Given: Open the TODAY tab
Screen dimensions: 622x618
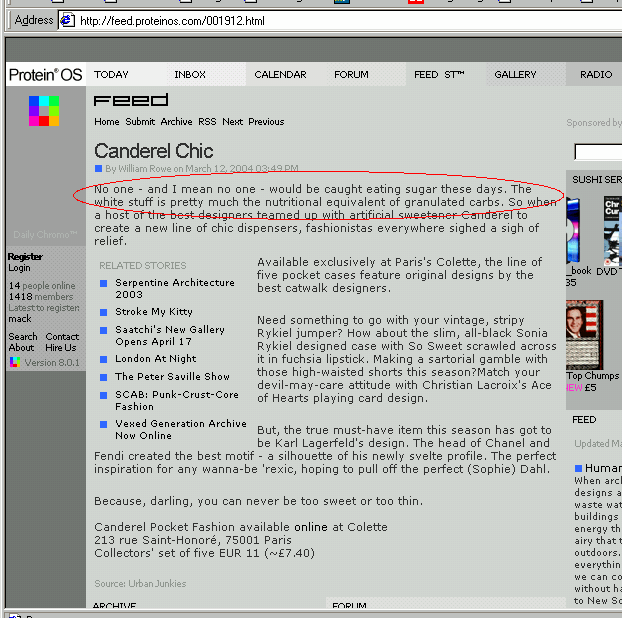Looking at the screenshot, I should point(111,75).
